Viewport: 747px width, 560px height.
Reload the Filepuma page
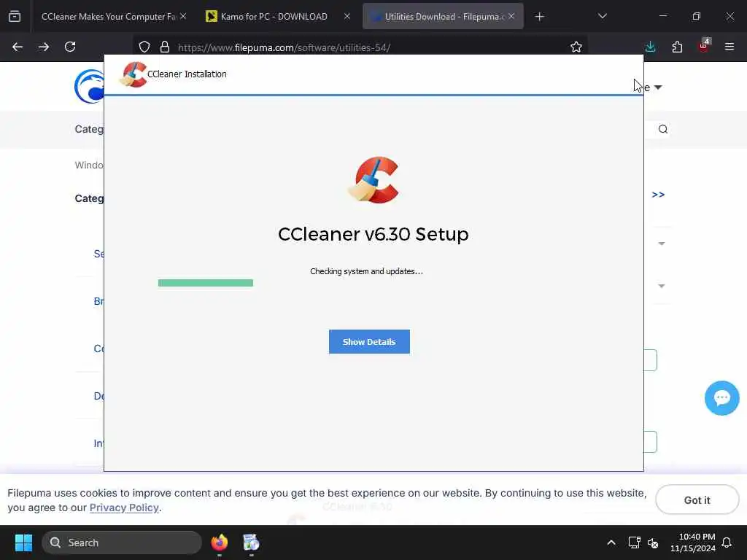tap(70, 47)
